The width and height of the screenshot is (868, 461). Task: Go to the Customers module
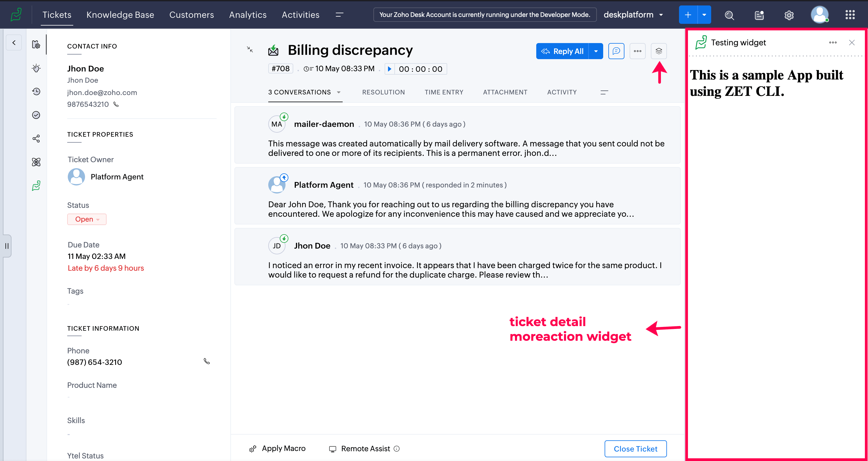(191, 15)
